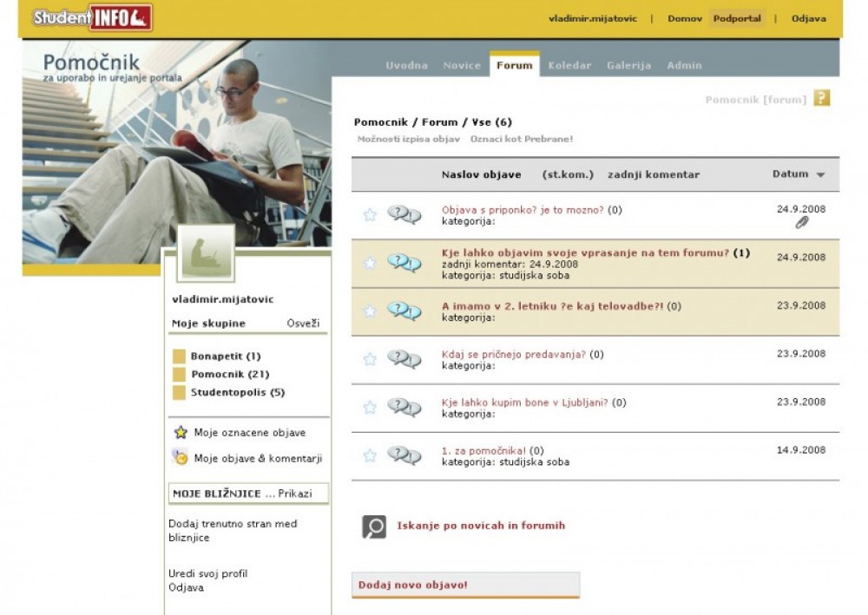868x615 pixels.
Task: Star the post 'Objava s priponko?'
Action: pos(370,215)
